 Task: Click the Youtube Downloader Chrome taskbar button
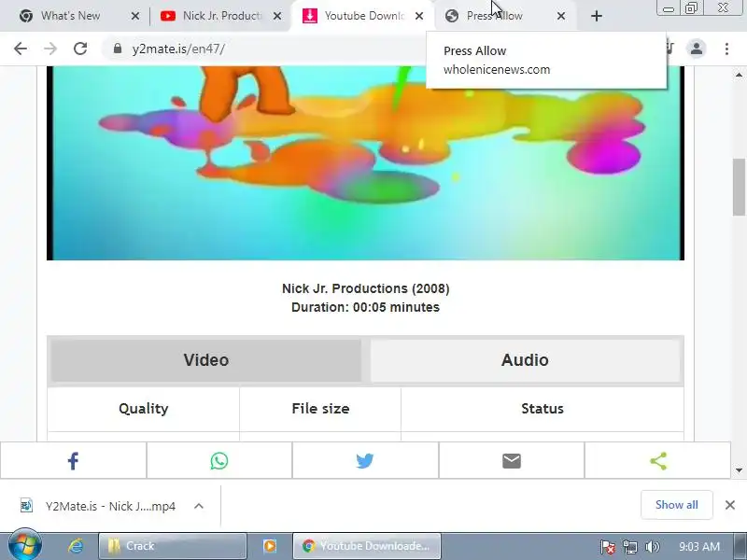coord(367,546)
